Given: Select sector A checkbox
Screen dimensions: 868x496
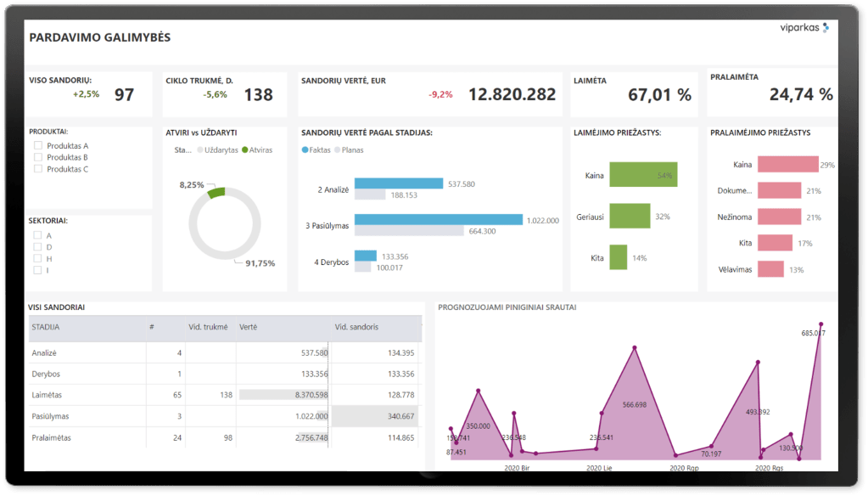Looking at the screenshot, I should click(x=37, y=235).
